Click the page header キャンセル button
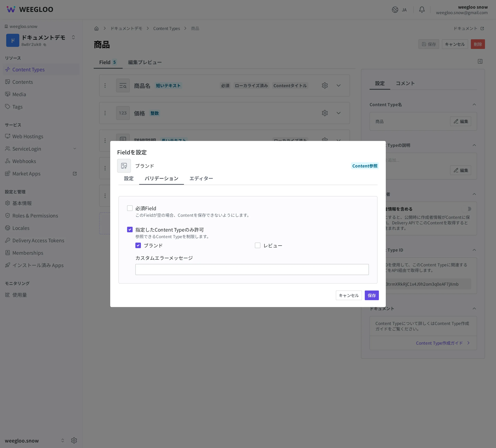The height and width of the screenshot is (448, 496). pyautogui.click(x=455, y=44)
